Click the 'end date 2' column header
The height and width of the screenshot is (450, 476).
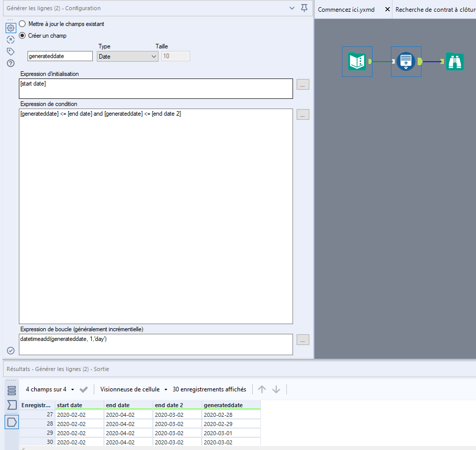[177, 405]
